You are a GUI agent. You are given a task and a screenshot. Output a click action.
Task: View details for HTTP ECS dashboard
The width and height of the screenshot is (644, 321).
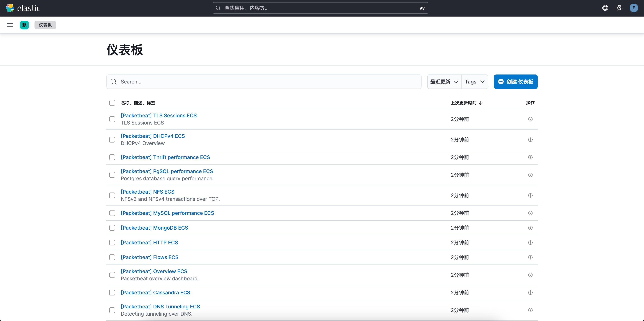pyautogui.click(x=530, y=243)
